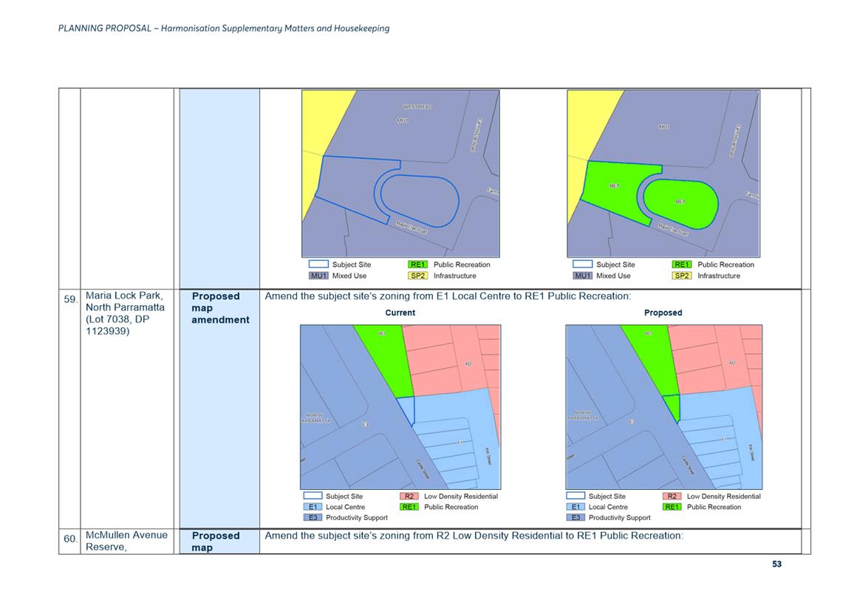Click the SP2 Infrastructure swatch under the WESTMEAD-labelled map
The image size is (868, 614).
coord(417,276)
